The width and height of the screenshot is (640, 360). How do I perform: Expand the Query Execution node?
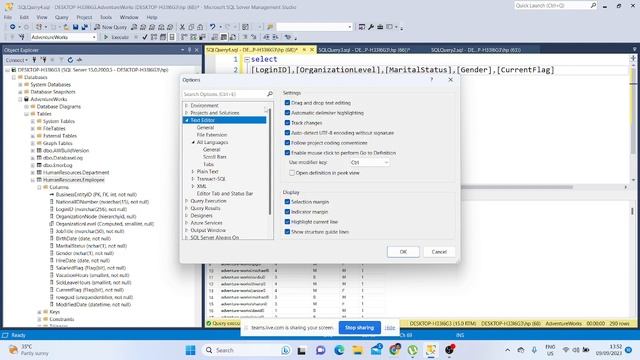point(187,201)
